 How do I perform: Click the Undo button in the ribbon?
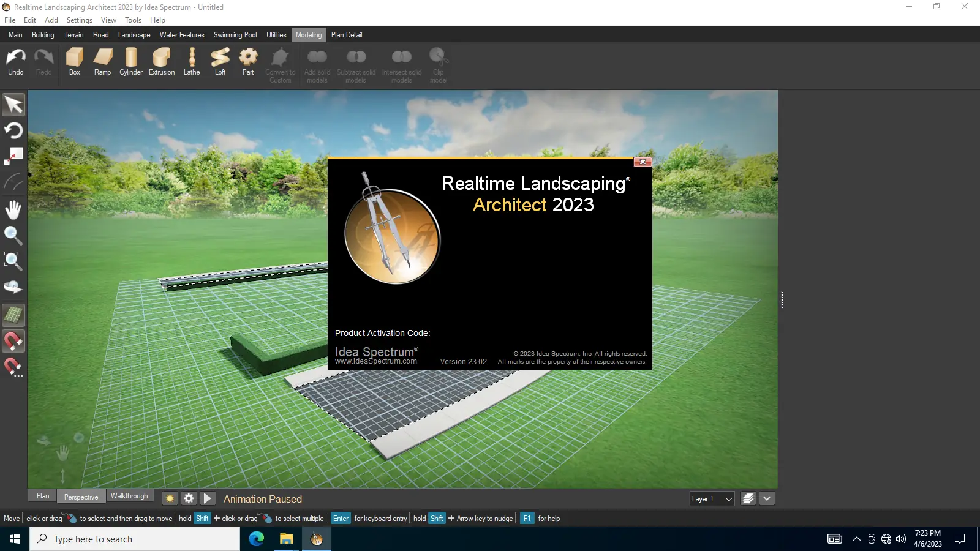(16, 62)
